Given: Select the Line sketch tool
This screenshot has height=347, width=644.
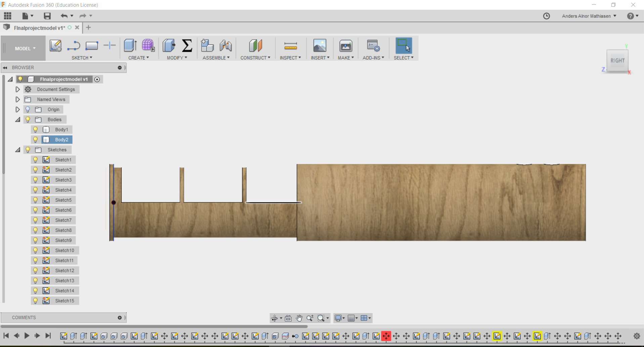Looking at the screenshot, I should tap(74, 46).
